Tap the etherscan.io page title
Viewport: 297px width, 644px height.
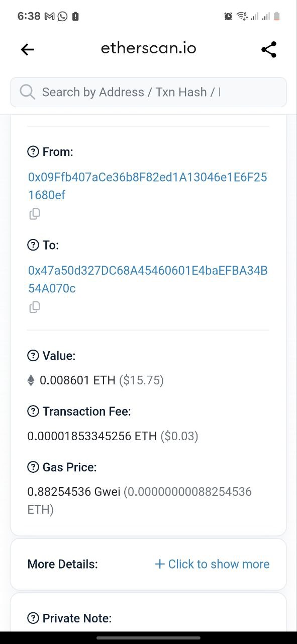tap(148, 48)
